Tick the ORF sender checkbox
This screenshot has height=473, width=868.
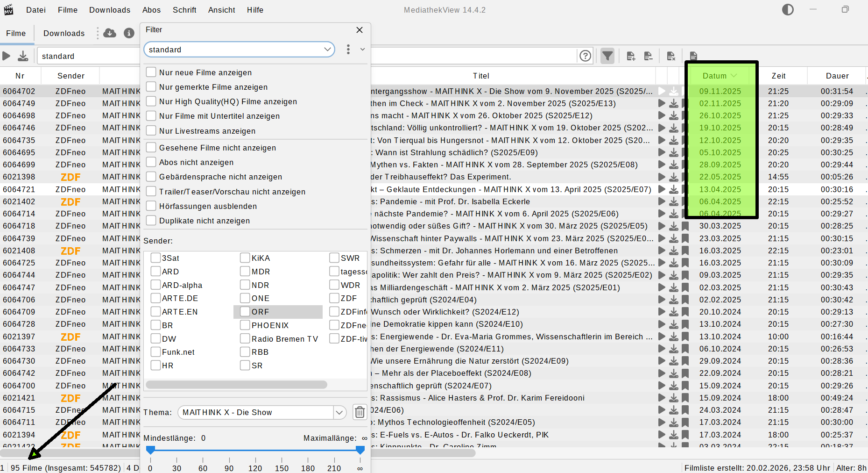pyautogui.click(x=245, y=312)
